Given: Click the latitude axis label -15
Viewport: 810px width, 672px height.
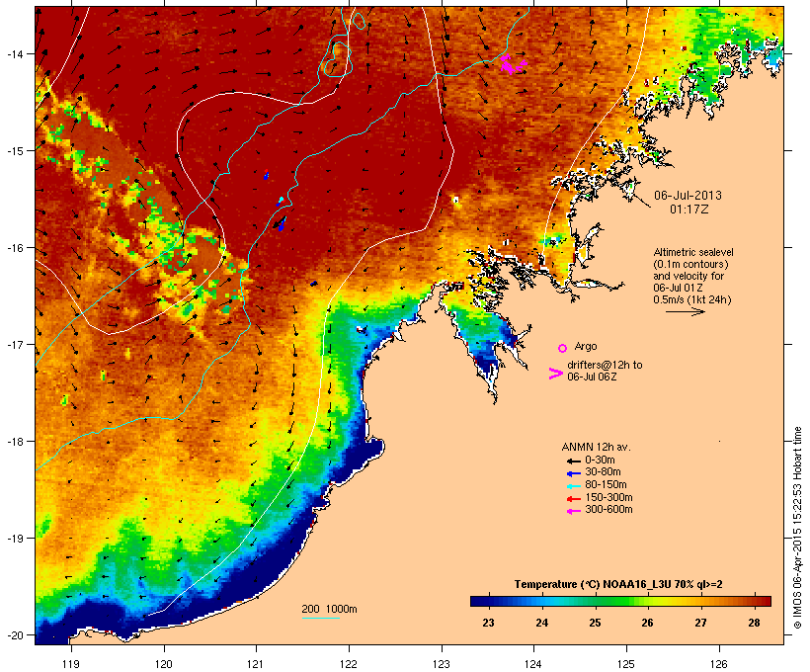Looking at the screenshot, I should point(14,151).
